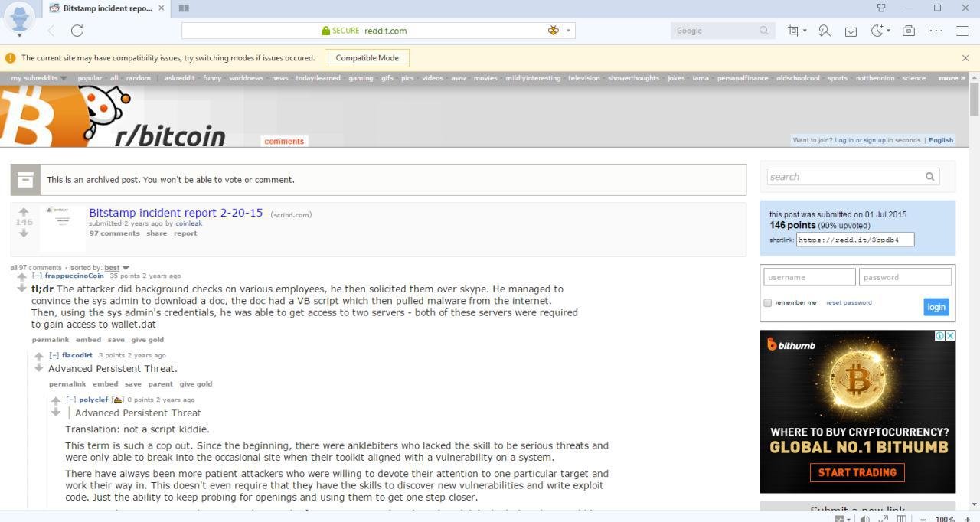Viewport: 980px width, 522px height.
Task: Collapse frappuccinoCoin's comment
Action: point(36,276)
